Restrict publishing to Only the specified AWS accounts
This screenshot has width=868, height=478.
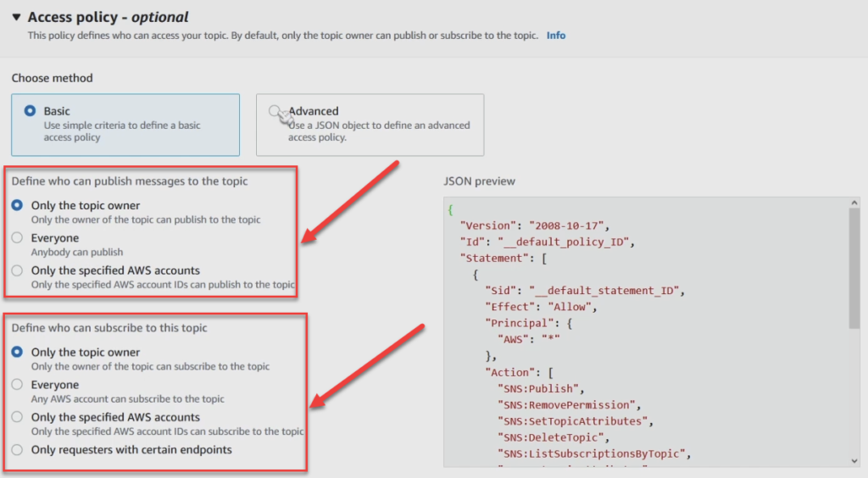point(17,270)
